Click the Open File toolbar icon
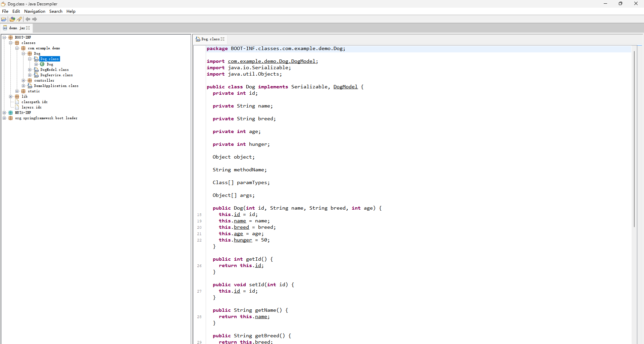 pos(4,19)
